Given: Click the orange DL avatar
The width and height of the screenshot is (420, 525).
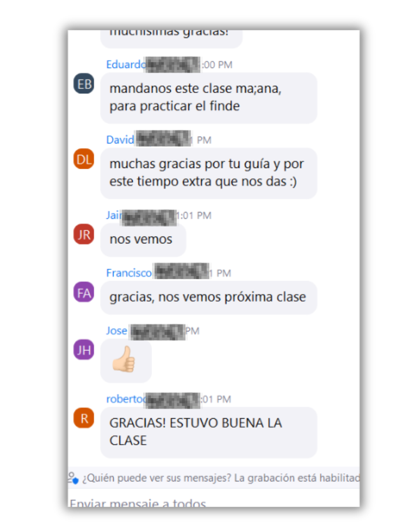Looking at the screenshot, I should (x=84, y=159).
